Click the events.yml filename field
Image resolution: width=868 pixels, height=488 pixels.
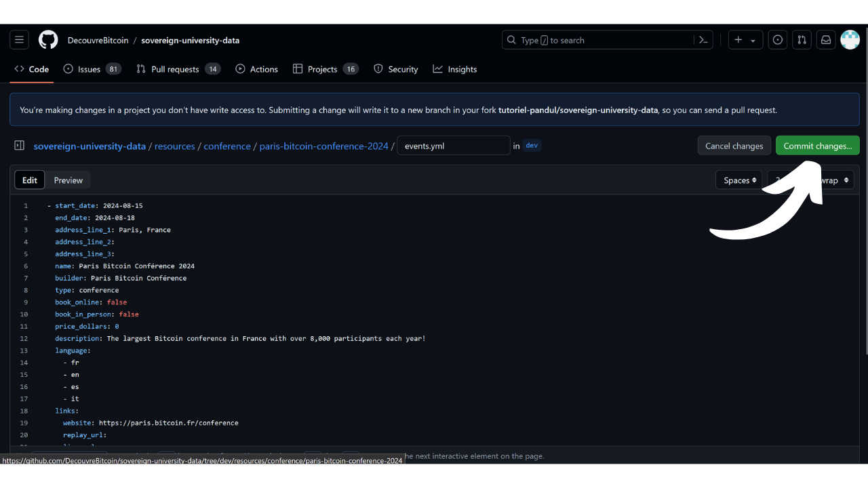tap(453, 146)
